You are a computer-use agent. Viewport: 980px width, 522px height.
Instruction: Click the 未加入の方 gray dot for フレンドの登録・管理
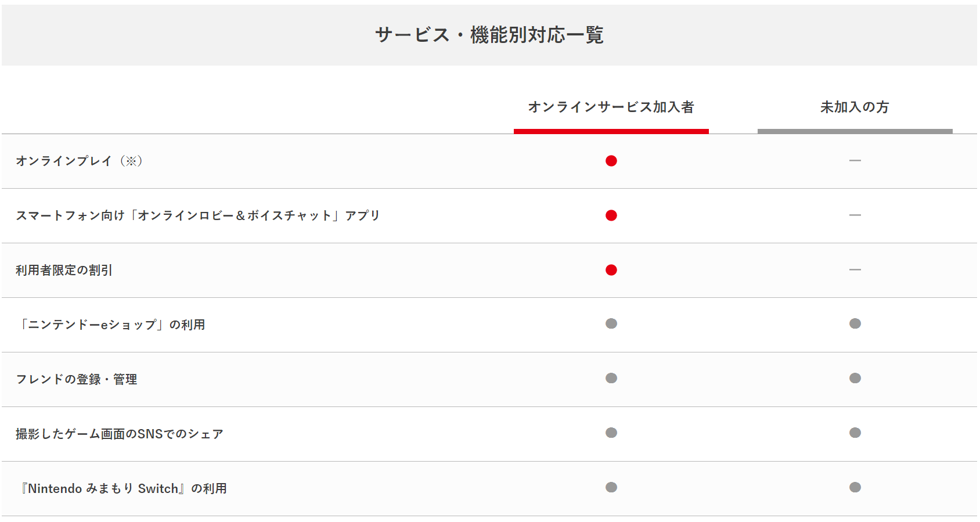pyautogui.click(x=855, y=378)
